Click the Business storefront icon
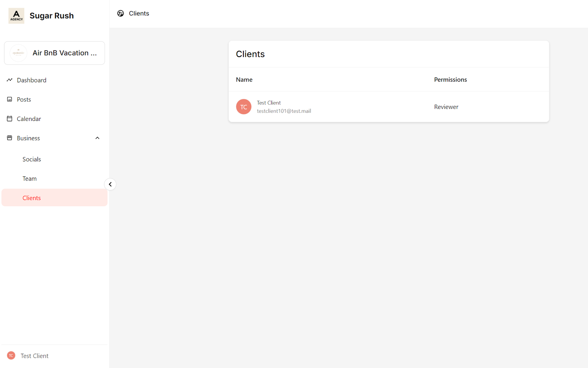The height and width of the screenshot is (368, 588). click(10, 138)
